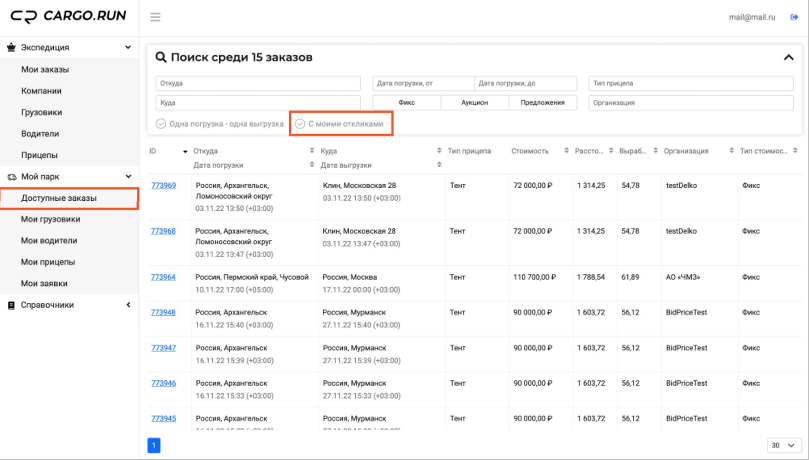
Task: Select the Предложения filter option
Action: 542,103
